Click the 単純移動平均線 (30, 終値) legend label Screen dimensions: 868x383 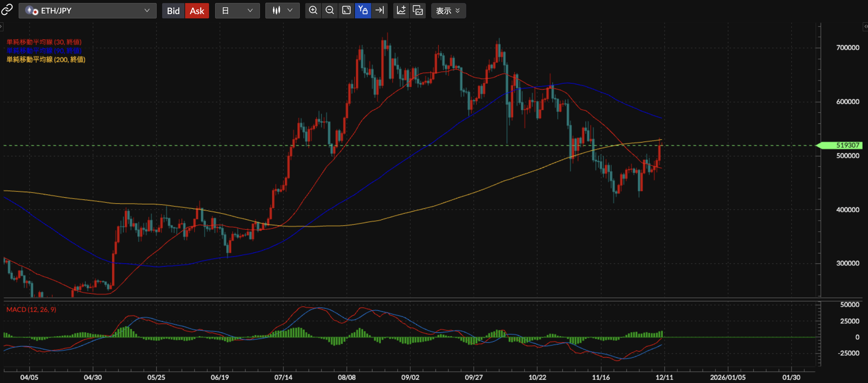44,42
